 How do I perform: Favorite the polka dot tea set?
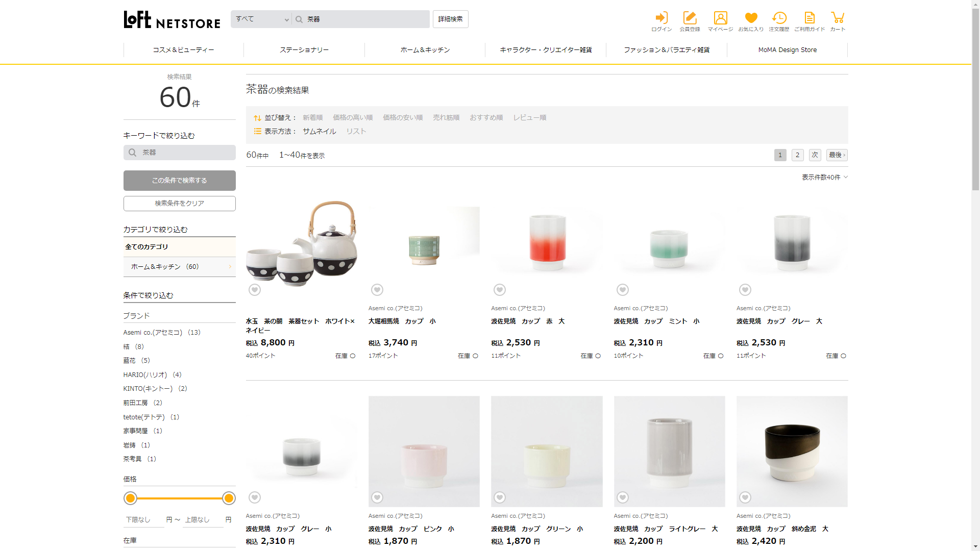pos(255,290)
